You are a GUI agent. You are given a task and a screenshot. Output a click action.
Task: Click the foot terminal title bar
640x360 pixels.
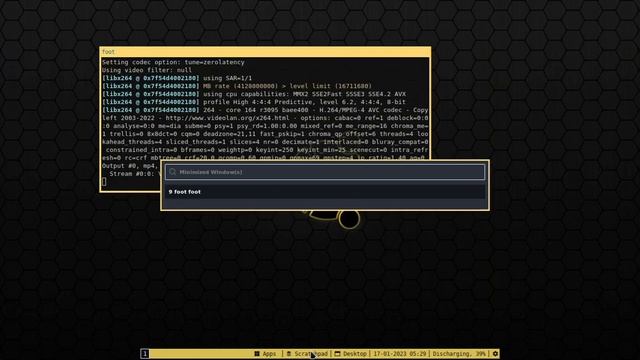pyautogui.click(x=265, y=52)
